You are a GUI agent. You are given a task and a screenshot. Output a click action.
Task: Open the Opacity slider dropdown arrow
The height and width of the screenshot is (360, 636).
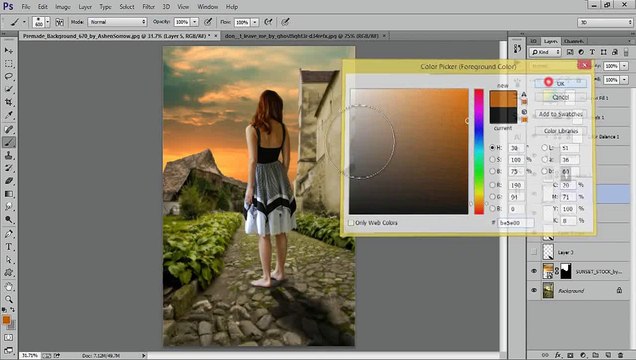coord(195,22)
